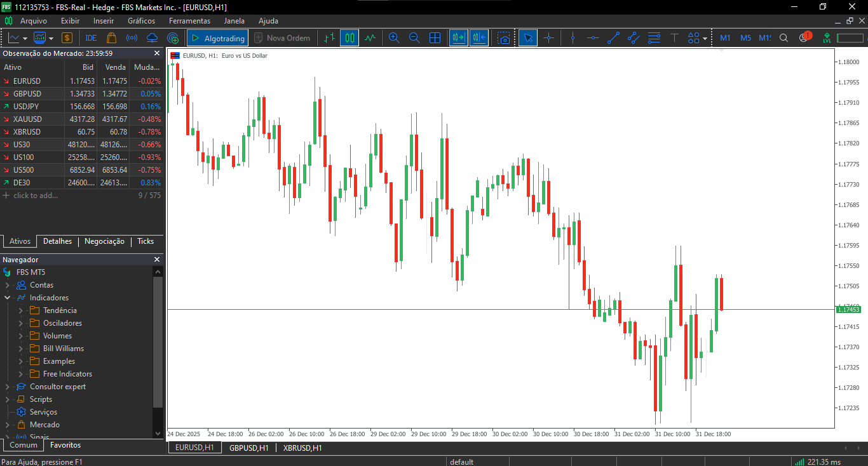Viewport: 868px width, 466px height.
Task: Collapse the Indicadores tree node
Action: (x=8, y=298)
